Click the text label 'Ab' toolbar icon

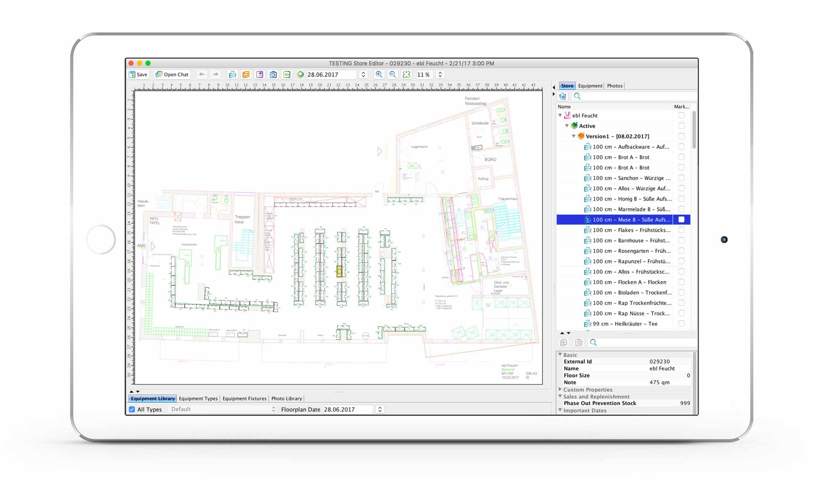(287, 75)
